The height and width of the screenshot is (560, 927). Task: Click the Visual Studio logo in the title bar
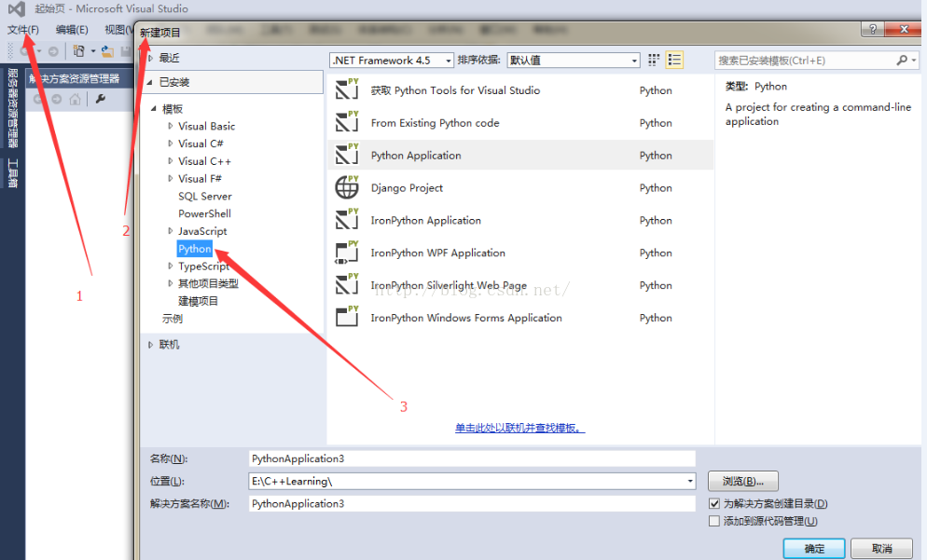click(x=16, y=9)
